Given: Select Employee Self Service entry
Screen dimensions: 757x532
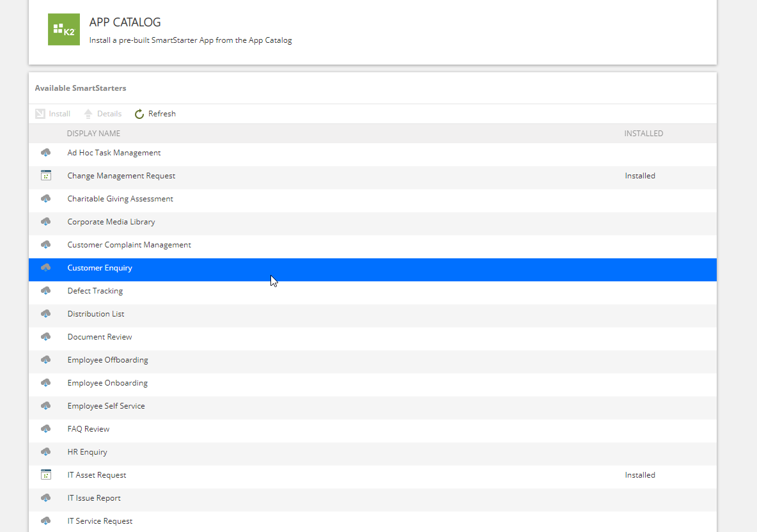Looking at the screenshot, I should pyautogui.click(x=373, y=408).
